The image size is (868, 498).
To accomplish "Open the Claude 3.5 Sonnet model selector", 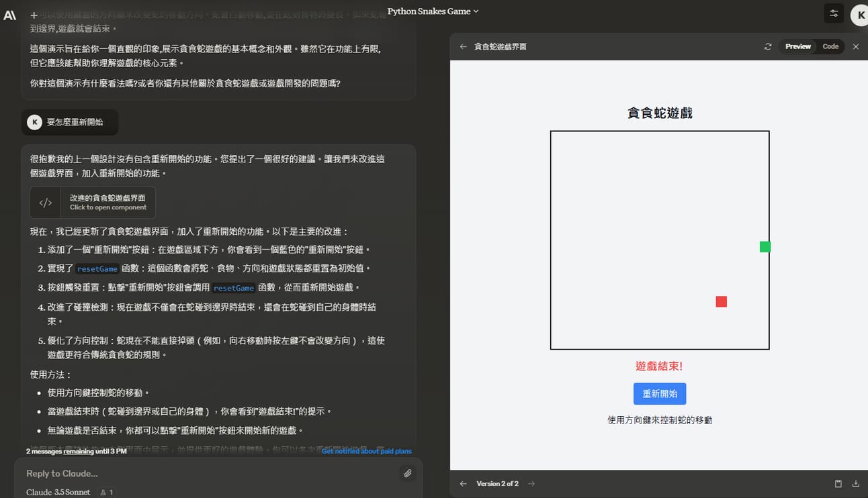I will coord(58,492).
